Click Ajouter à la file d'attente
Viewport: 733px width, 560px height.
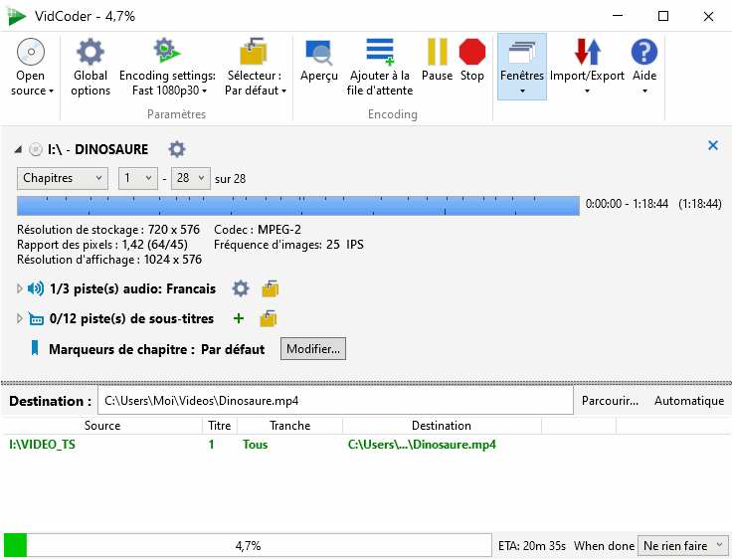380,68
